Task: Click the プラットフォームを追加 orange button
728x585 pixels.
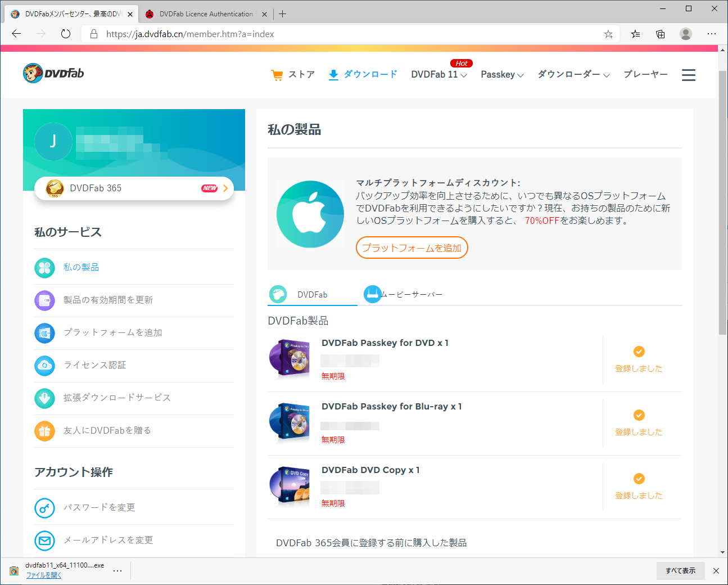Action: 412,248
